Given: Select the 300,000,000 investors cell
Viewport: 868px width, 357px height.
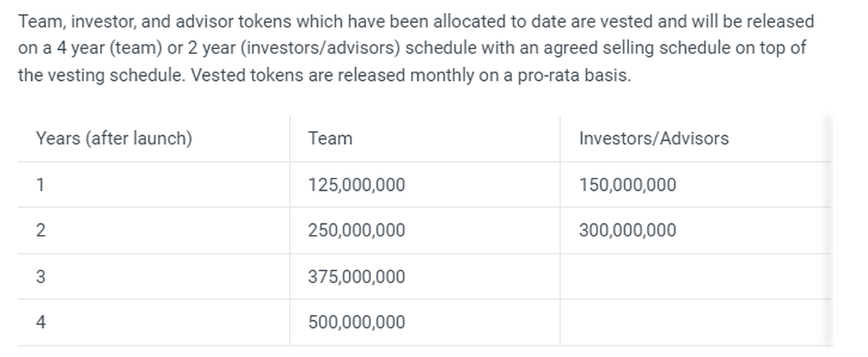Looking at the screenshot, I should click(x=627, y=231).
